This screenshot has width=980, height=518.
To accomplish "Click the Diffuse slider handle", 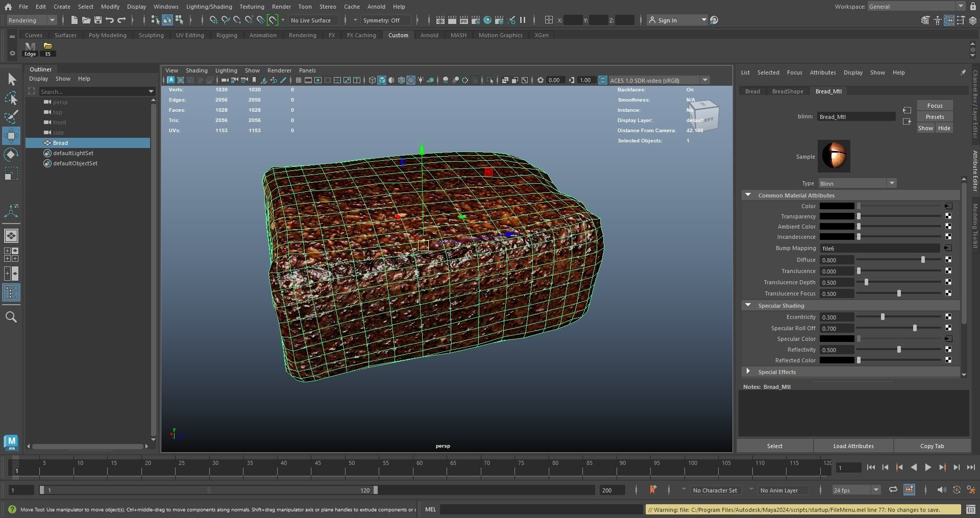I will (x=923, y=260).
